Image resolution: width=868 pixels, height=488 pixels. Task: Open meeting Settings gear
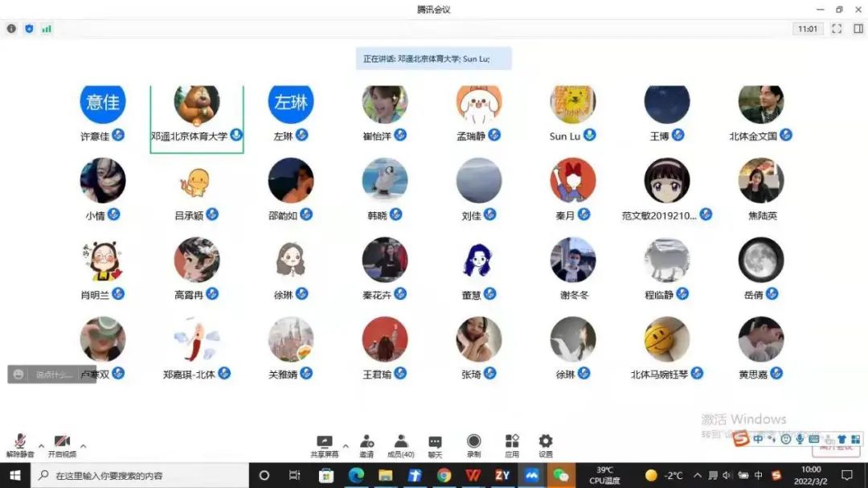click(x=546, y=446)
